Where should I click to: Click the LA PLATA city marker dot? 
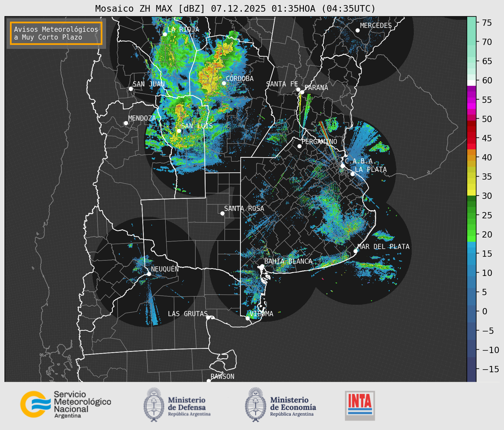[353, 174]
